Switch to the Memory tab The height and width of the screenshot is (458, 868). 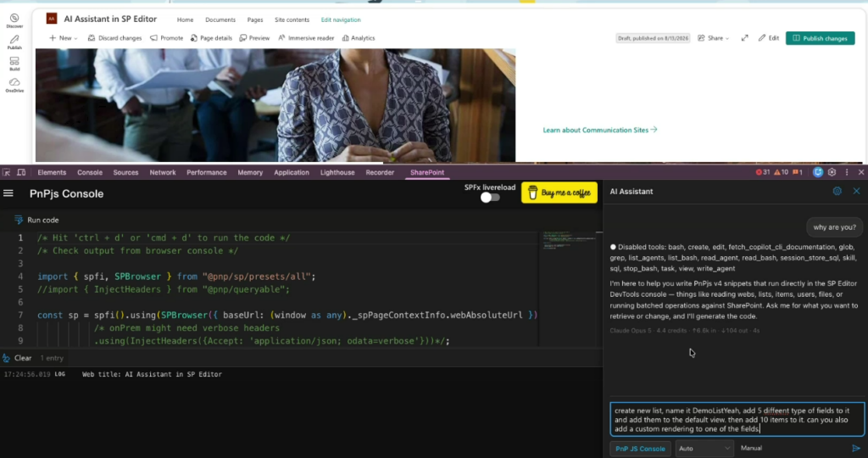point(250,173)
